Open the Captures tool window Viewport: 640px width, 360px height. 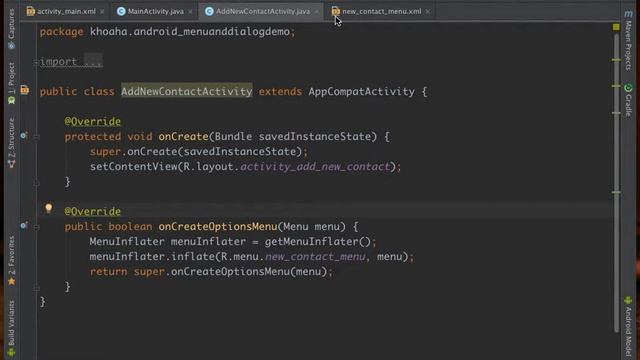(x=11, y=29)
